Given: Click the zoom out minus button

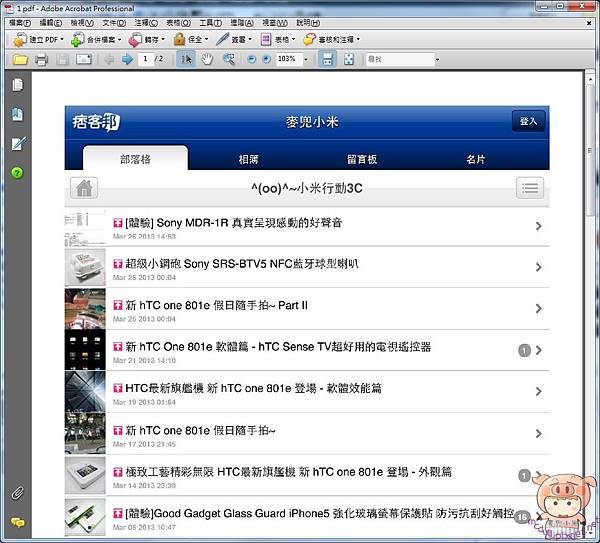Looking at the screenshot, I should tap(251, 59).
